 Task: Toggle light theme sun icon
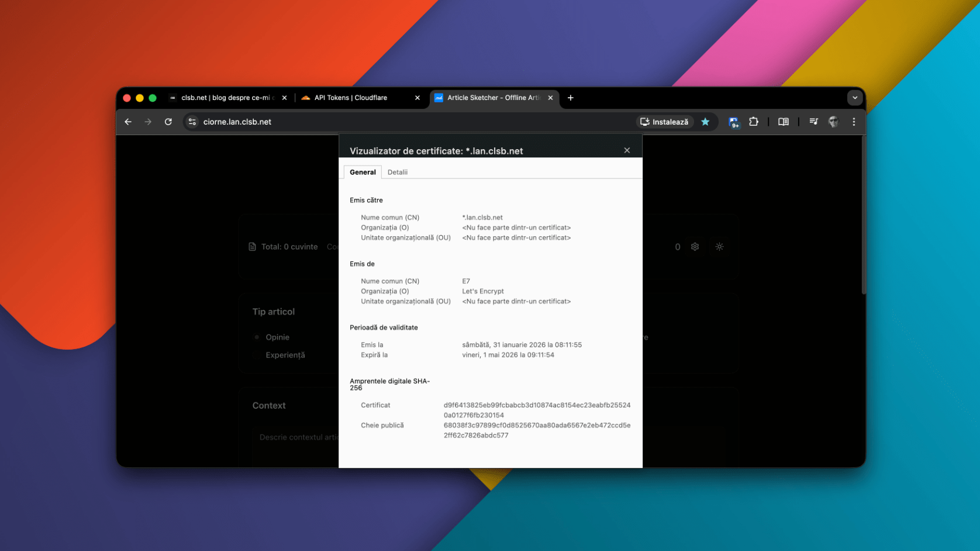(x=720, y=247)
